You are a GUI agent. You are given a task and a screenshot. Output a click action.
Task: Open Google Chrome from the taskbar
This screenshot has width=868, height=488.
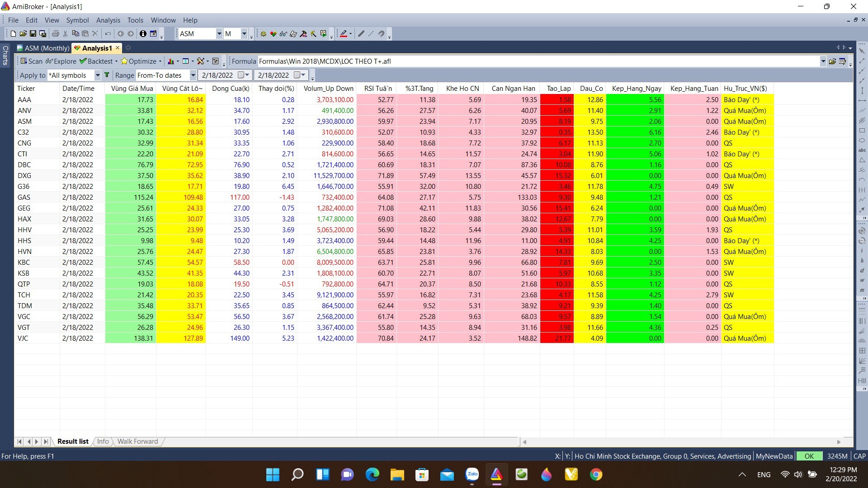596,474
